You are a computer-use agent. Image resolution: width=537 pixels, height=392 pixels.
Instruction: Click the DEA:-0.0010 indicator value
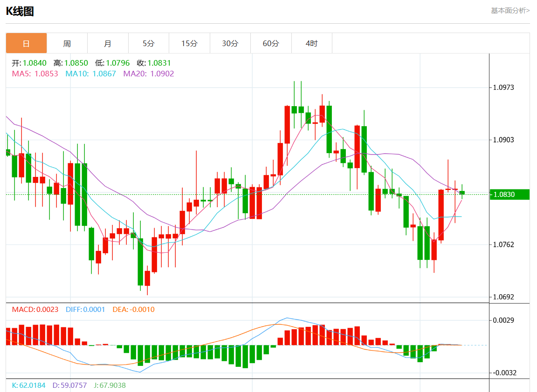pos(134,310)
